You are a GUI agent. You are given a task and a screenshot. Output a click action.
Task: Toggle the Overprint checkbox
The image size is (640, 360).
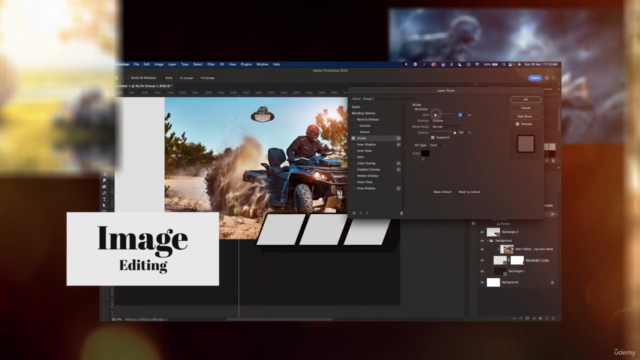pyautogui.click(x=433, y=138)
